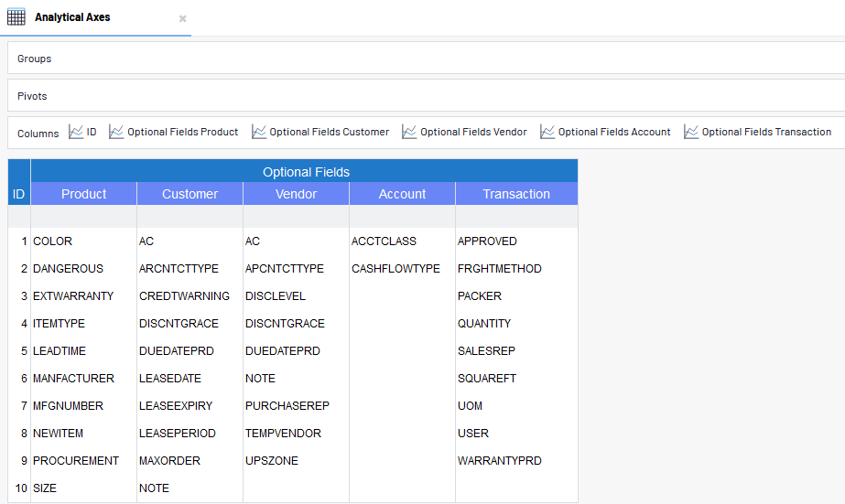The width and height of the screenshot is (845, 504).
Task: Select the Analytical Axes tab
Action: pos(72,17)
